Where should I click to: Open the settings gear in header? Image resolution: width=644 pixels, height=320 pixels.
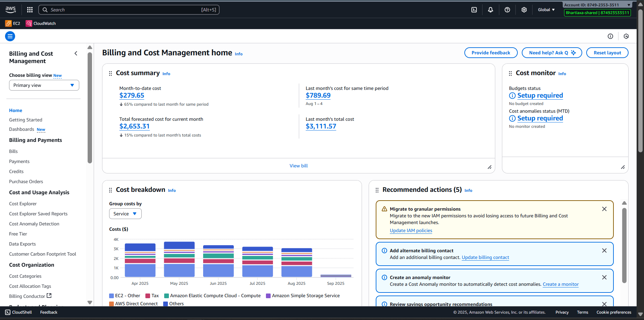pyautogui.click(x=524, y=10)
